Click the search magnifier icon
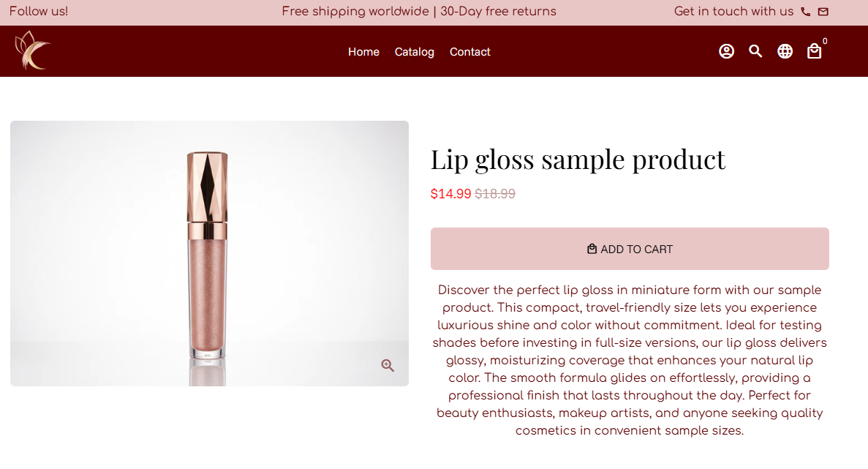The height and width of the screenshot is (469, 868). pos(755,51)
